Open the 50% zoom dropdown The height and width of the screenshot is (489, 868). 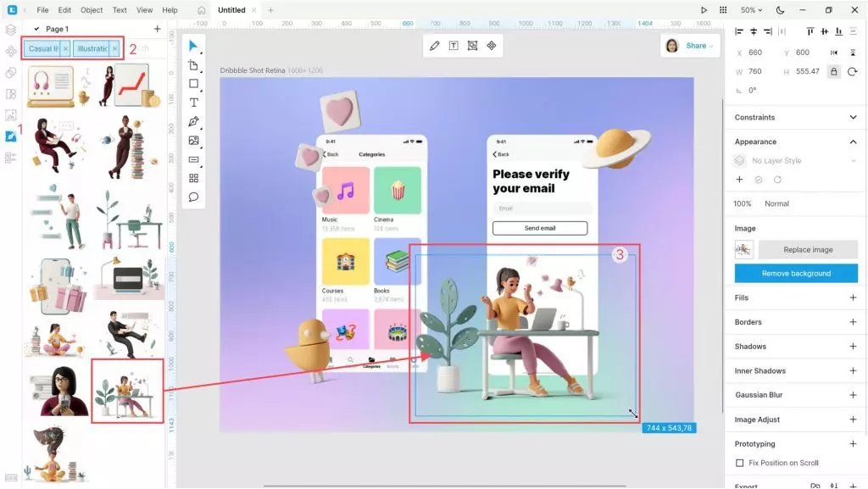click(752, 10)
